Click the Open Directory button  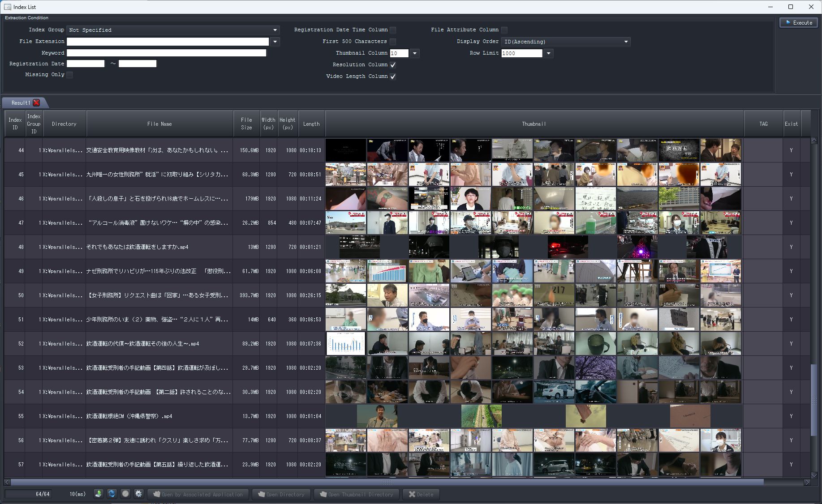pos(281,494)
